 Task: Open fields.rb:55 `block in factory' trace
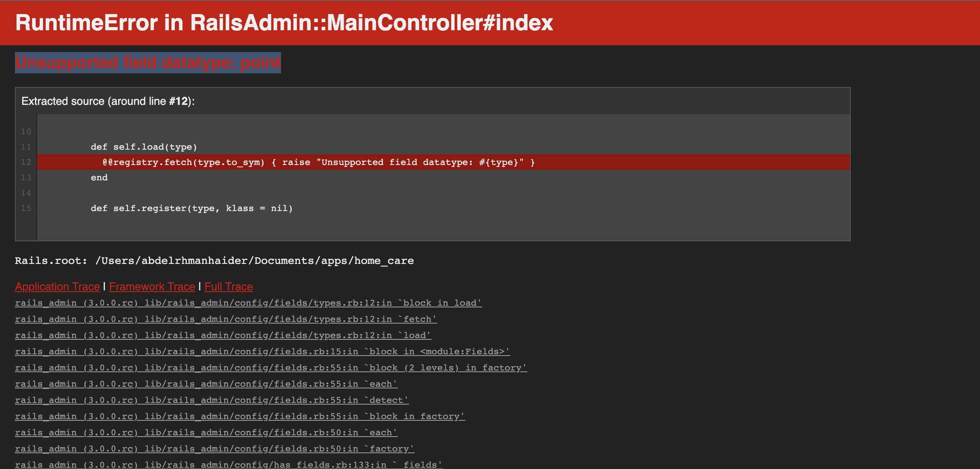tap(240, 416)
